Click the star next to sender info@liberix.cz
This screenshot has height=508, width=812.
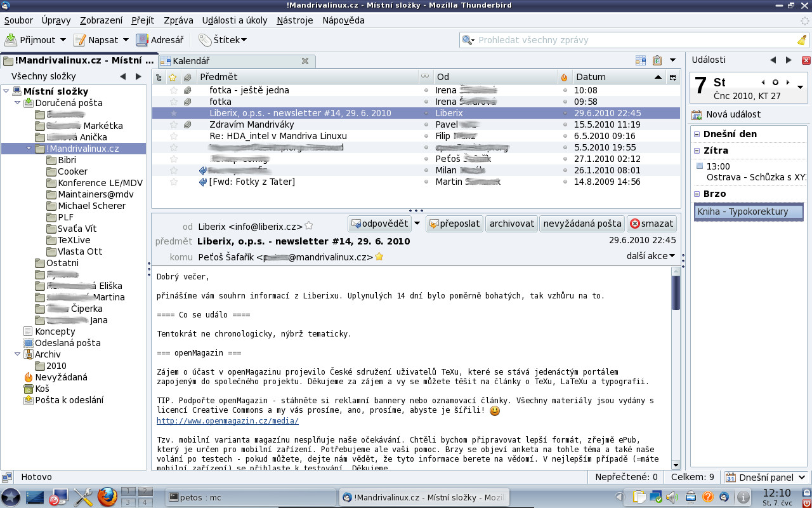click(x=309, y=225)
